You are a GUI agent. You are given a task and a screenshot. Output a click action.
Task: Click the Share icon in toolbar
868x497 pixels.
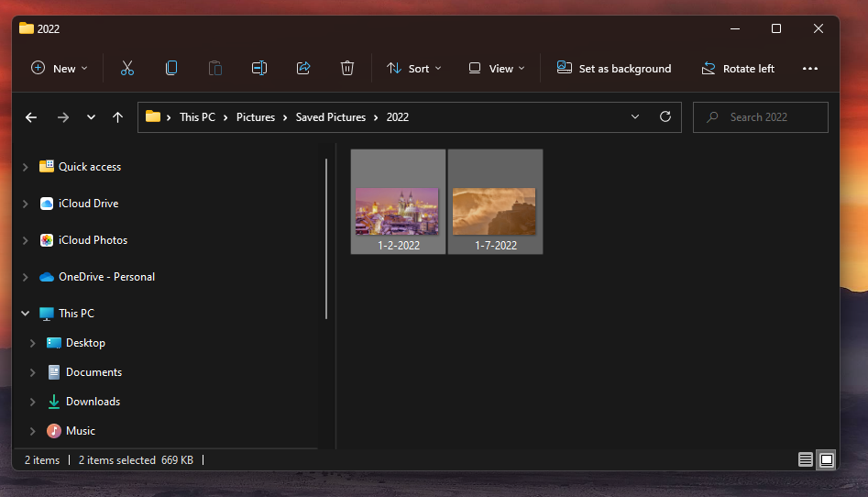pyautogui.click(x=302, y=68)
